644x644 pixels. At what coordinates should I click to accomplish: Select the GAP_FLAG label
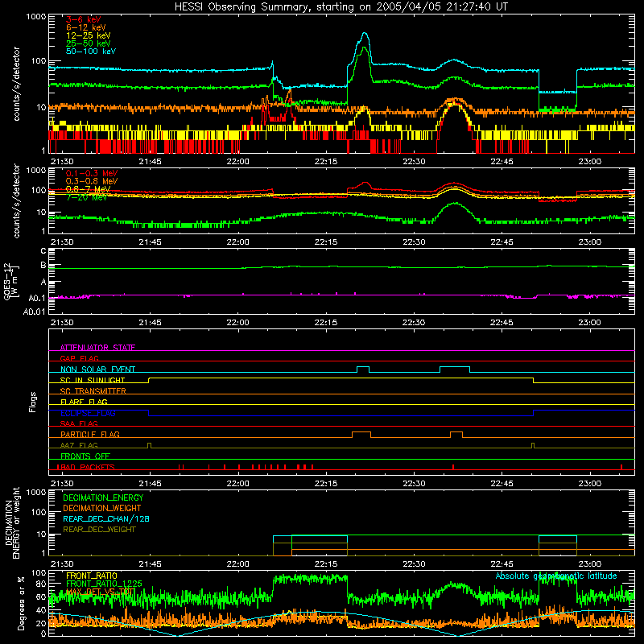click(x=79, y=358)
